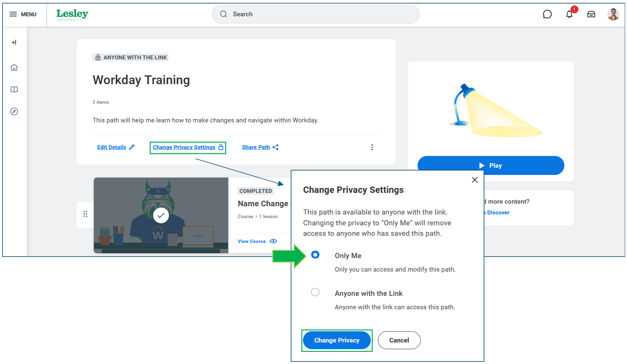Open the compass Discover sidebar icon
Viewport: 627px width, 364px height.
(x=14, y=111)
